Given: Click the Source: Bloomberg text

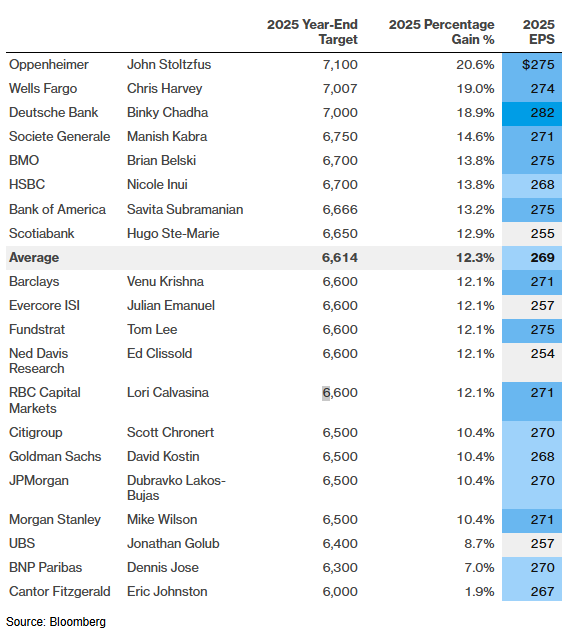Looking at the screenshot, I should [56, 622].
